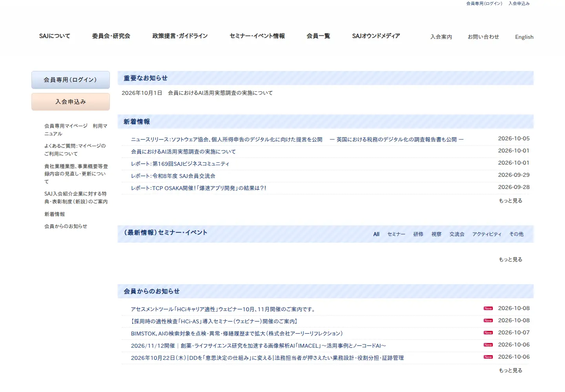Open the レポート:TCP OSAKA開催! article
Viewport: 565px width, 392px height.
click(x=199, y=188)
